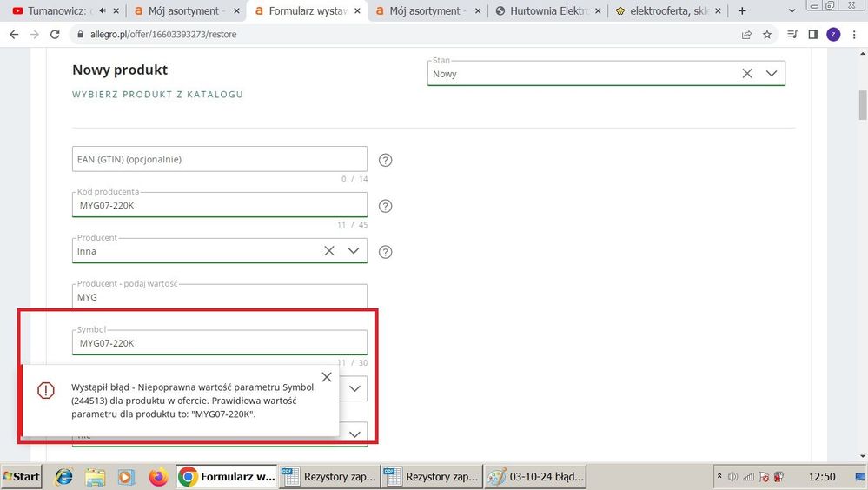Expand the Producent dropdown chevron

tap(354, 251)
